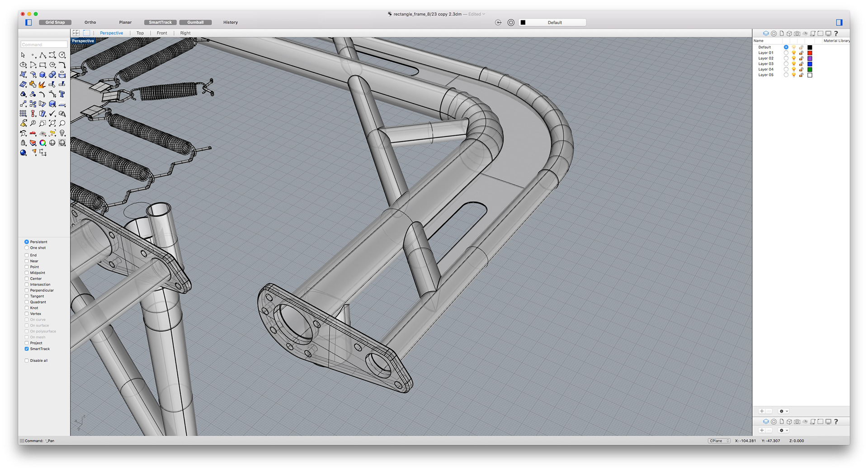Toggle Grid Snap mode
Viewport: 868px width, 471px height.
[x=55, y=22]
